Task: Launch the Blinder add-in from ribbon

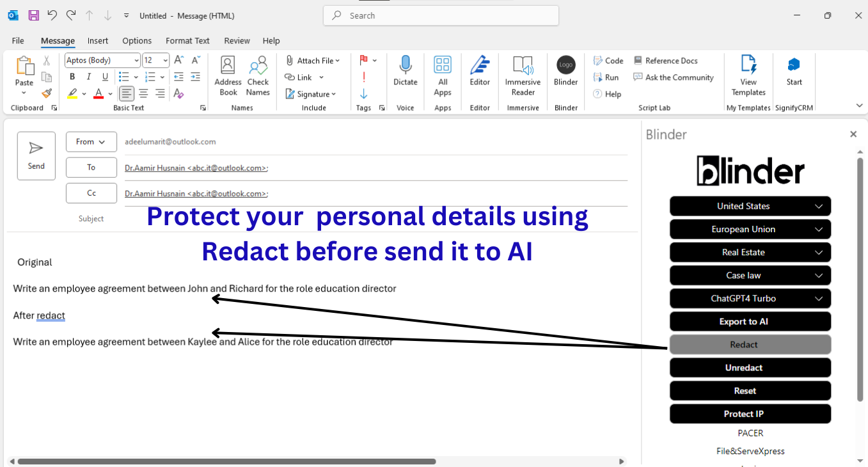Action: point(565,65)
